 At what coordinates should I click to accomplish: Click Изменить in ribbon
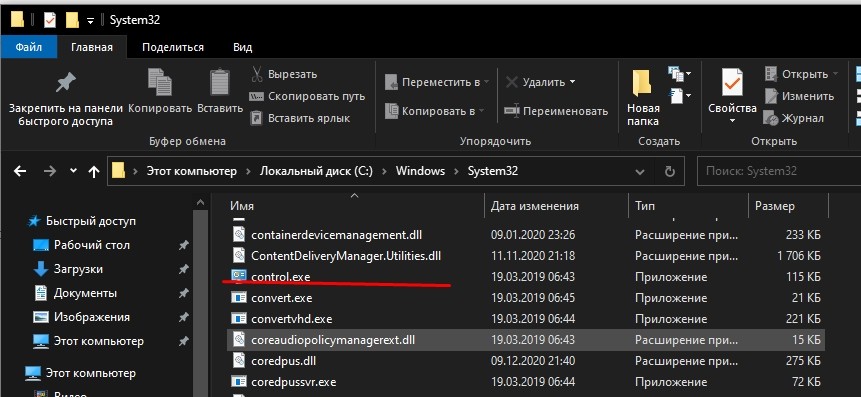coord(799,96)
